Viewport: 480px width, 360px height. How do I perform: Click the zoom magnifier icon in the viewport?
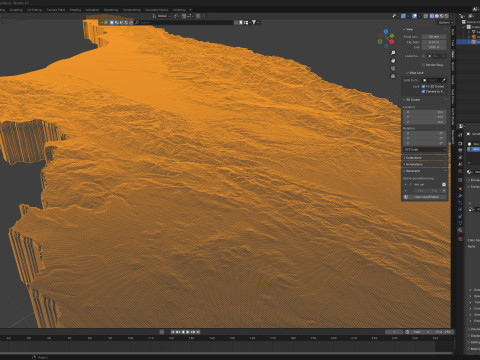[393, 53]
